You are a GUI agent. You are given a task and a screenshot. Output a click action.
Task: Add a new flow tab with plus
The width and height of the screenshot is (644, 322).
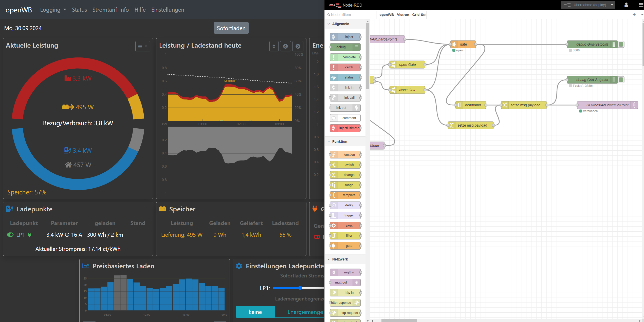[x=634, y=15]
